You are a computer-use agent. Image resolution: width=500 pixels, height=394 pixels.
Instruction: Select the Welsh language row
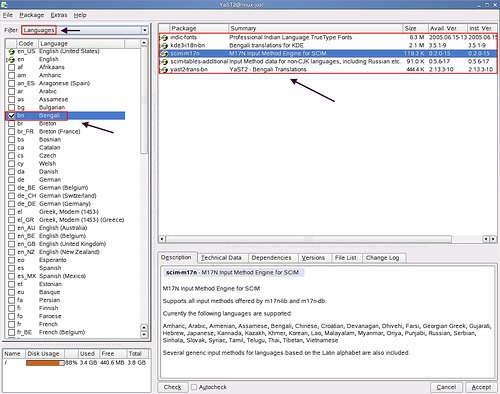point(66,164)
